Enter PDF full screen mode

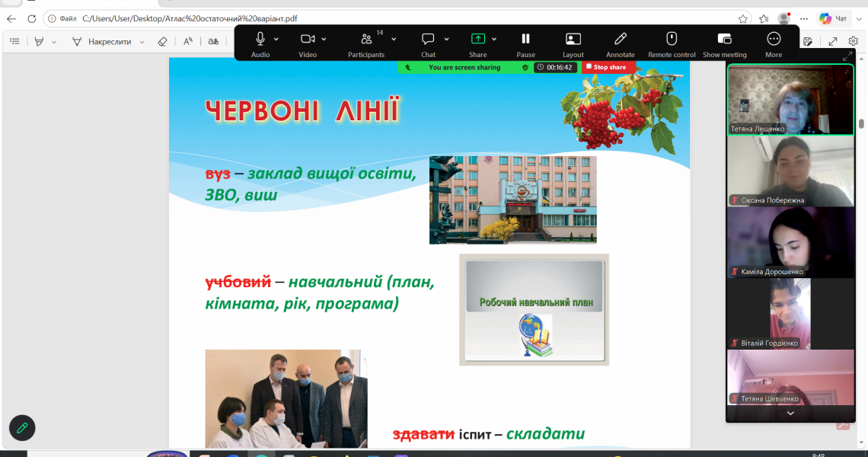click(x=832, y=42)
